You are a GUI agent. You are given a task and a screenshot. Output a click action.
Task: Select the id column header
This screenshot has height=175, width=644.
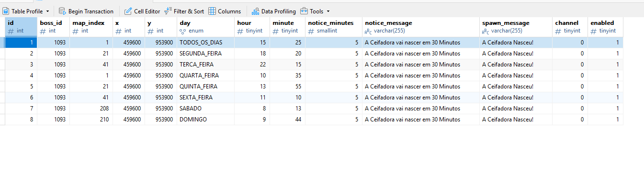[x=21, y=27]
